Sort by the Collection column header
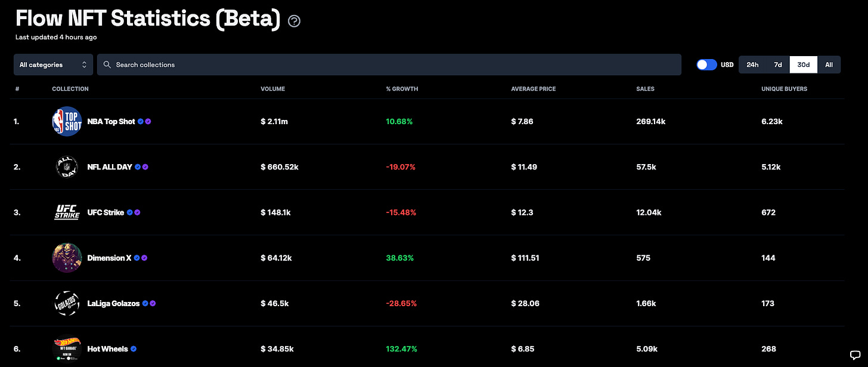868x367 pixels. click(x=70, y=89)
